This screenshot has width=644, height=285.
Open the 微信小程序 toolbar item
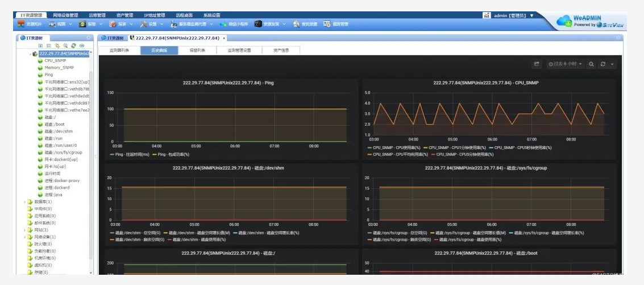tap(234, 24)
